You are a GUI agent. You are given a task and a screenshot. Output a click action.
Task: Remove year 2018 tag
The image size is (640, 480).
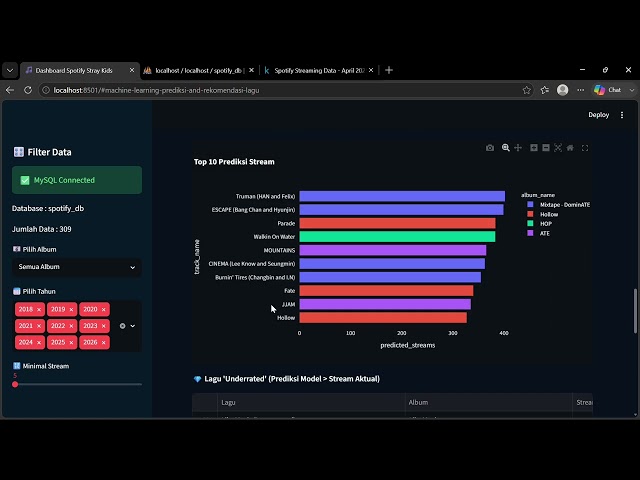point(39,310)
